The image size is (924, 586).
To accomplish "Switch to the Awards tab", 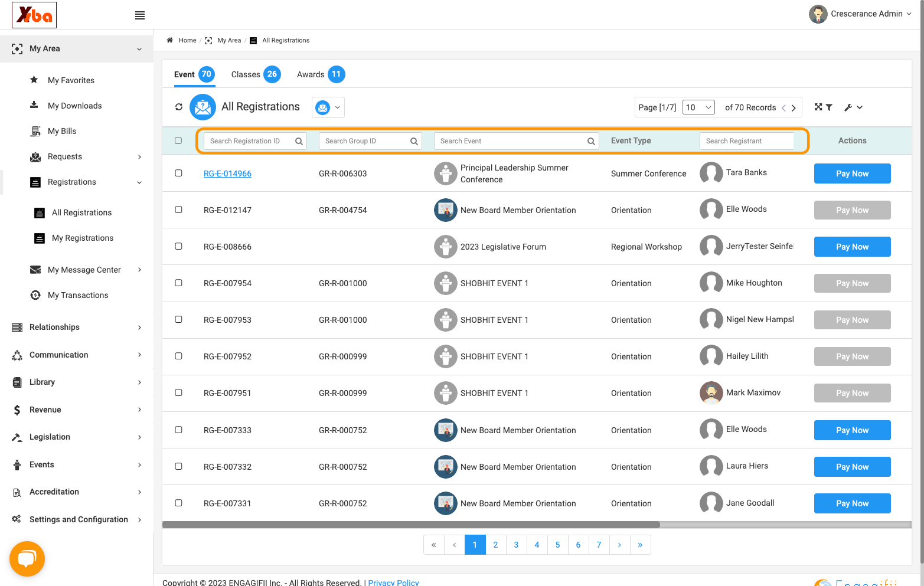I will 321,74.
